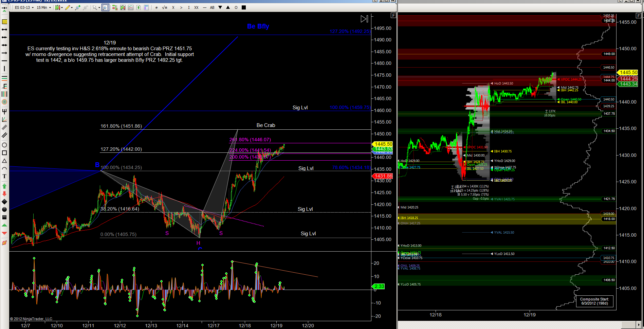Choose the rectangle drawing tool
Viewport: 644px width, 329px height.
[x=4, y=153]
